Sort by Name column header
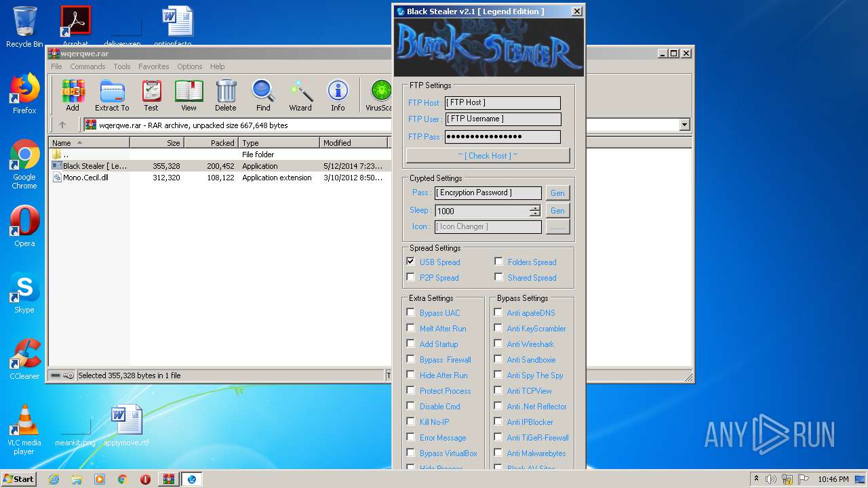 pos(89,142)
